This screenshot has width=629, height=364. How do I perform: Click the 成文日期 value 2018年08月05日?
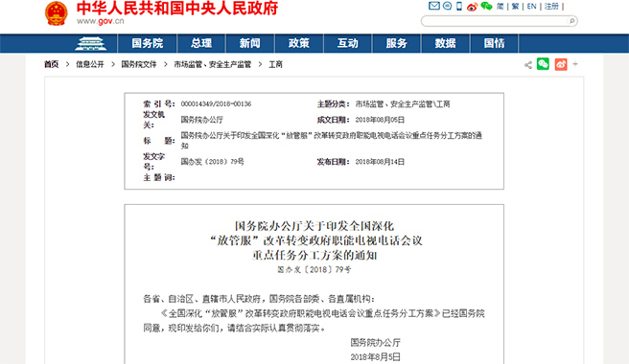tap(380, 120)
